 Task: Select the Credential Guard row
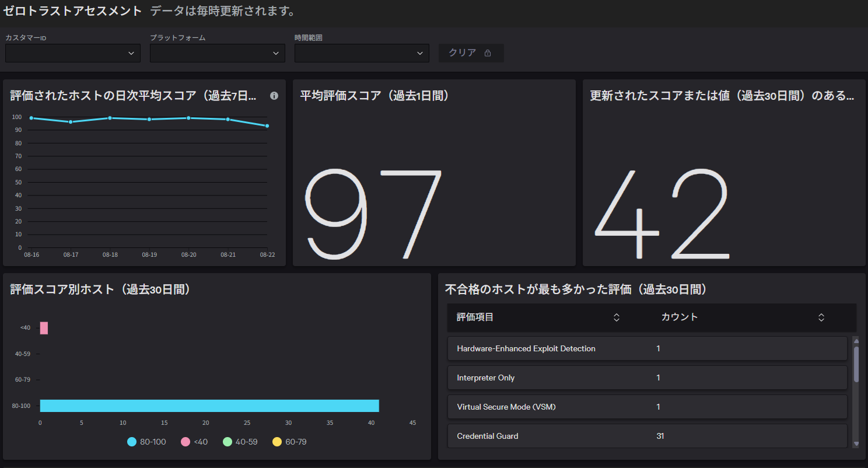pyautogui.click(x=647, y=436)
